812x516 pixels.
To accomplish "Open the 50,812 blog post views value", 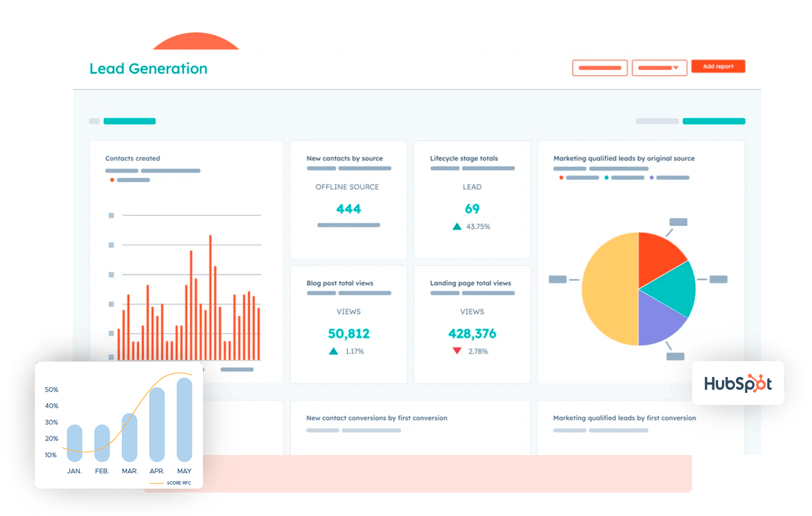I will 348,334.
